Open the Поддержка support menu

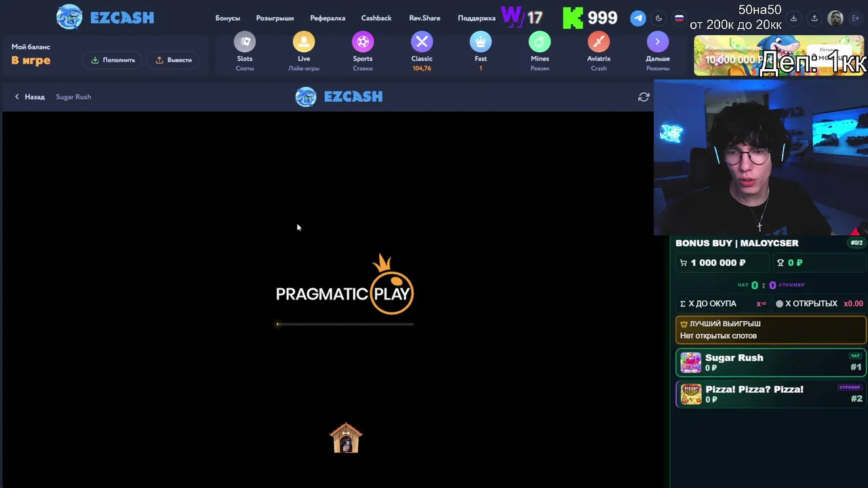pyautogui.click(x=477, y=18)
